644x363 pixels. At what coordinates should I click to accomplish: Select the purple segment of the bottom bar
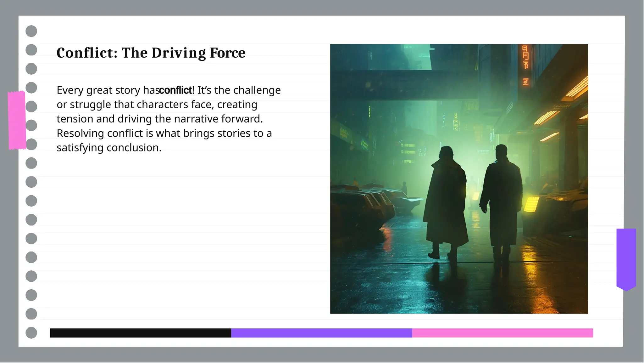tap(321, 333)
